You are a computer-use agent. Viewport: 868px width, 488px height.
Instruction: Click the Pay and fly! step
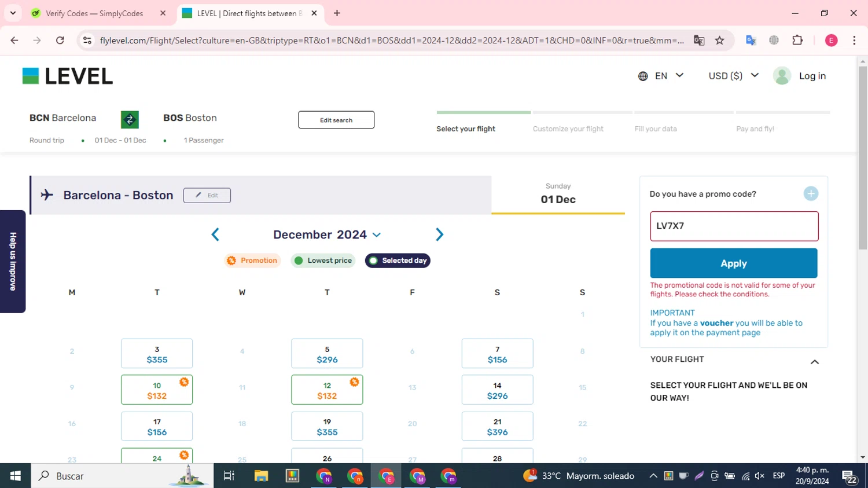pos(755,129)
